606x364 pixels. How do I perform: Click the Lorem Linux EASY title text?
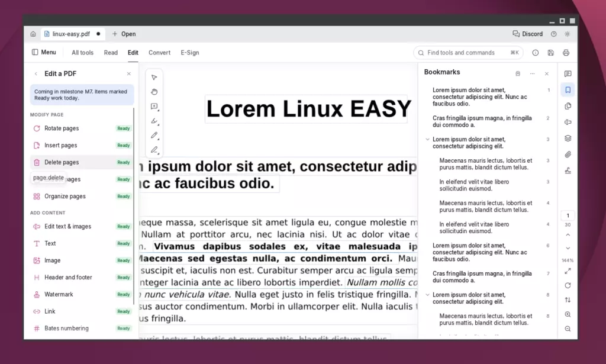point(309,108)
